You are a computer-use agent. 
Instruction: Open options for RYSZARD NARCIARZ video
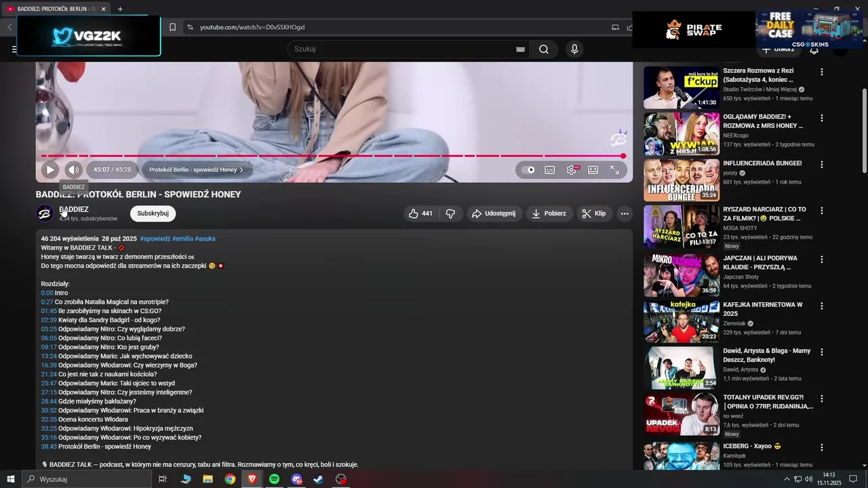click(822, 211)
